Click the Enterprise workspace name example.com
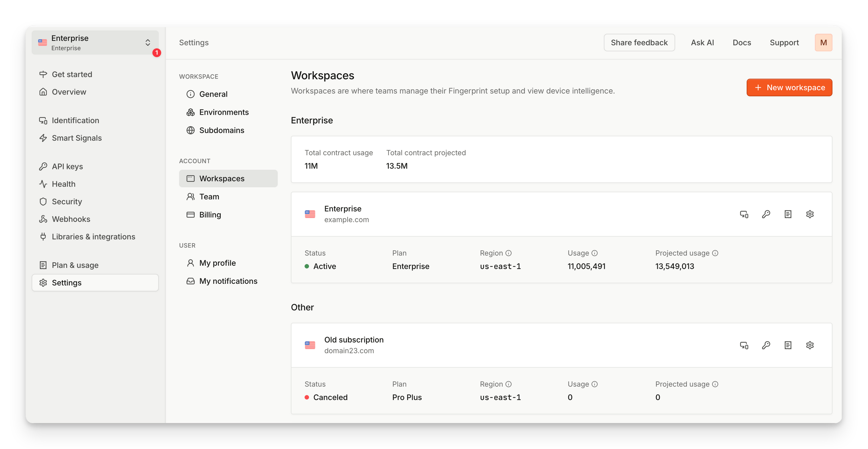Image resolution: width=868 pixels, height=449 pixels. tap(346, 220)
